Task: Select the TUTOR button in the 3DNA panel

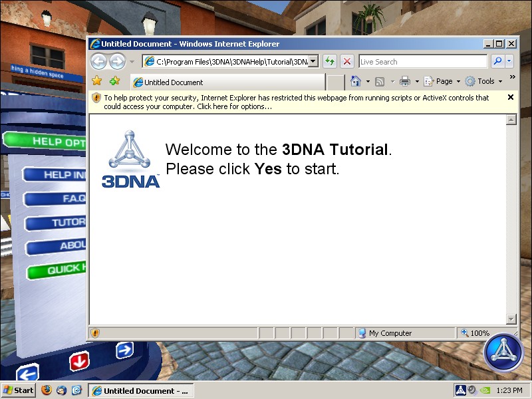Action: [x=56, y=223]
